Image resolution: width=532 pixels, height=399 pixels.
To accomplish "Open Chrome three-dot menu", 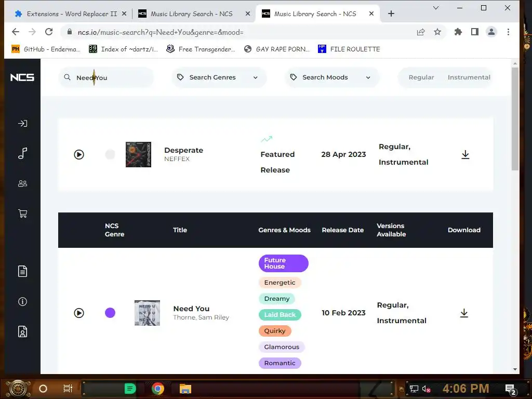I will [508, 32].
